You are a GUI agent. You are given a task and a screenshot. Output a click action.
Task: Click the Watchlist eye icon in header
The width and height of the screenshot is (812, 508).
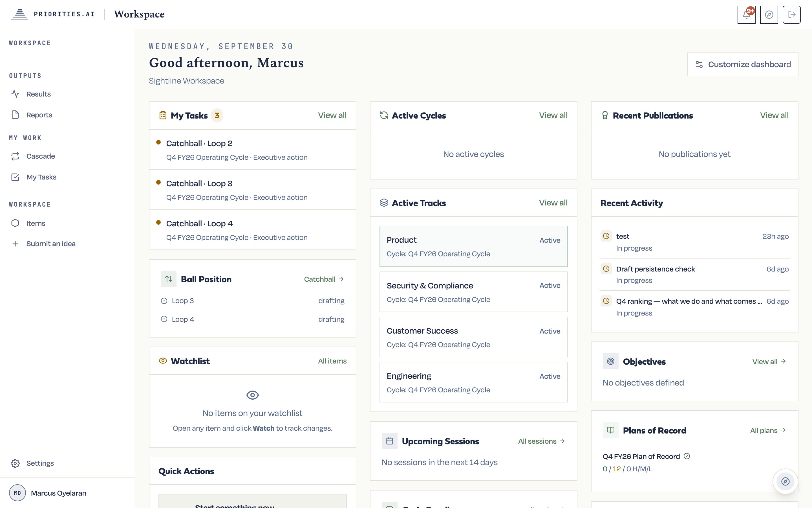pyautogui.click(x=163, y=361)
